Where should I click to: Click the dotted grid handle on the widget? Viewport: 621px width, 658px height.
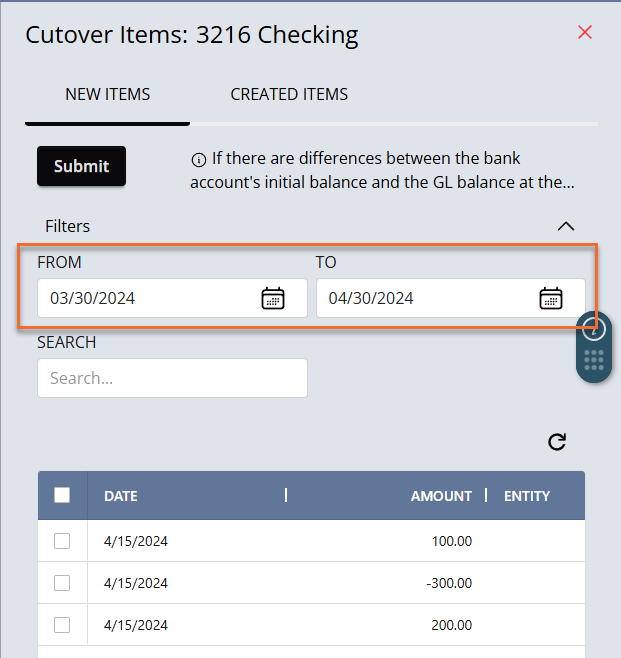pyautogui.click(x=594, y=360)
